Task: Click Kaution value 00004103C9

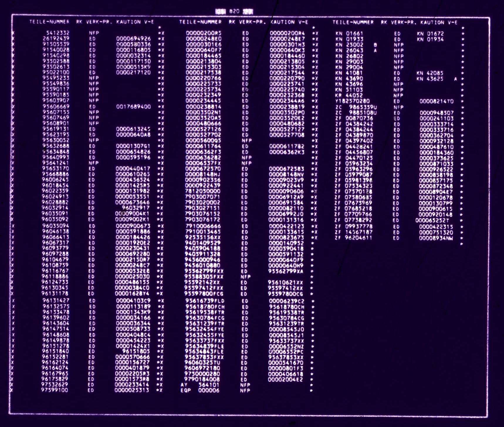Action: [133, 301]
